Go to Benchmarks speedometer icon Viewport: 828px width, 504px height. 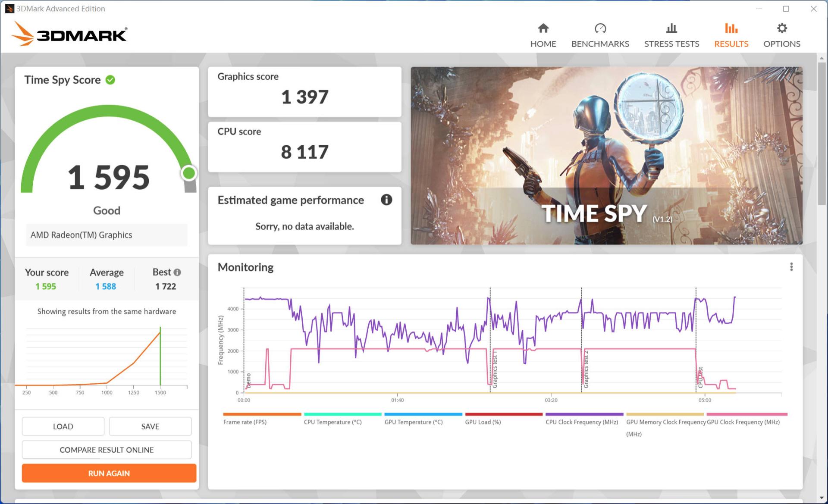(600, 28)
